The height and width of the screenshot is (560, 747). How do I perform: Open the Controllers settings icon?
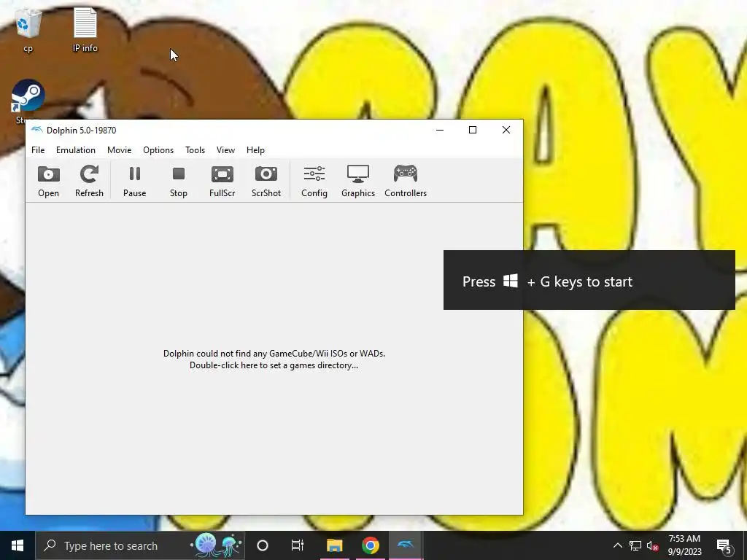(x=406, y=181)
